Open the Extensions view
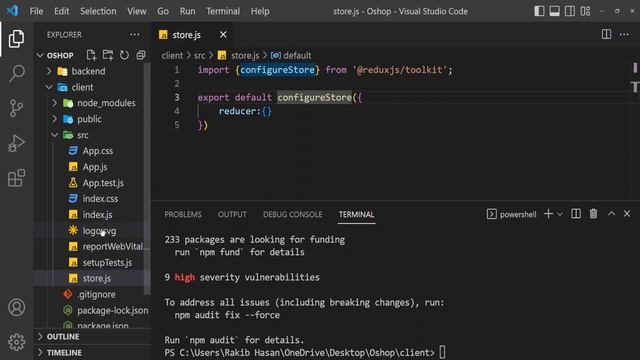Screen dimensions: 640x360 [x=16, y=178]
